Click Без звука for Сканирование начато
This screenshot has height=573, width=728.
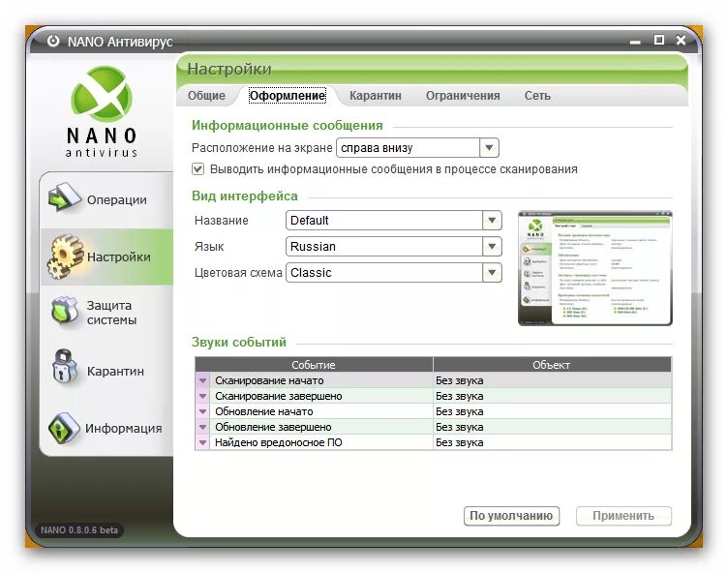point(459,380)
